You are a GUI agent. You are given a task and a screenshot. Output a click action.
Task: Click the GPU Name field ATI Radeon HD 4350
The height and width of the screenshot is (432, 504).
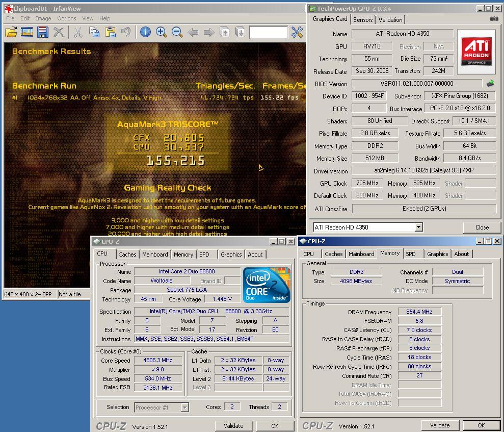click(x=403, y=34)
